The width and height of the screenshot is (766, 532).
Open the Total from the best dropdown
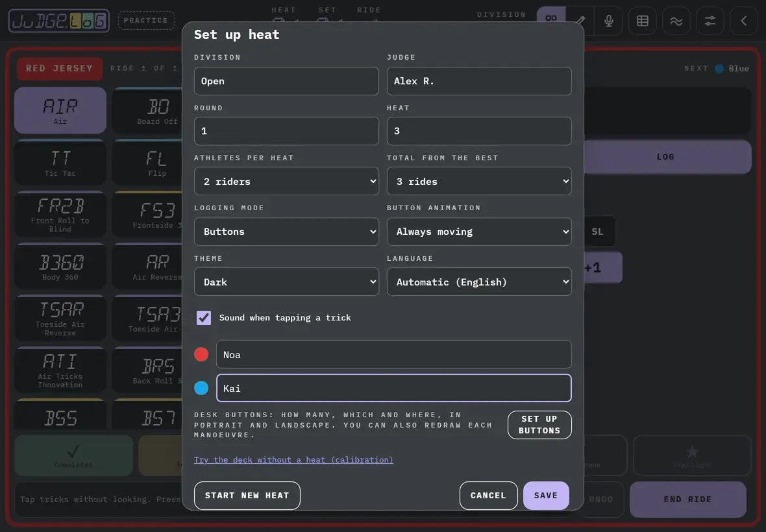479,182
